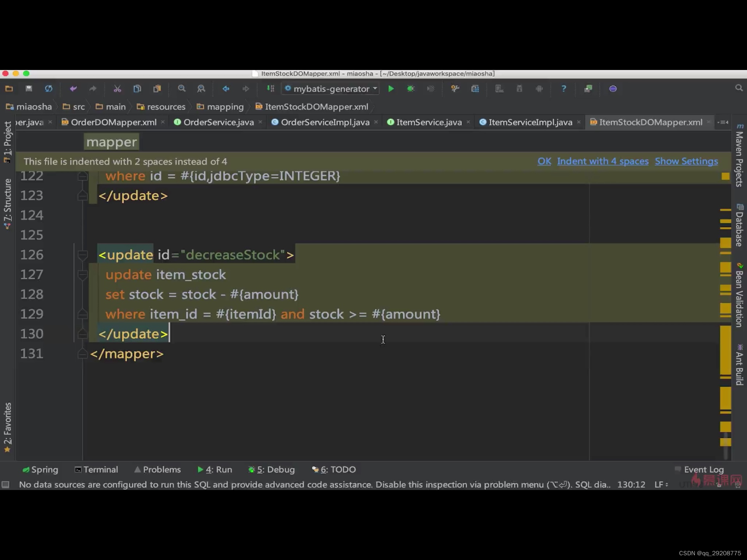Viewport: 747px width, 560px height.
Task: Click the Indent with 4 spaces link
Action: (603, 161)
